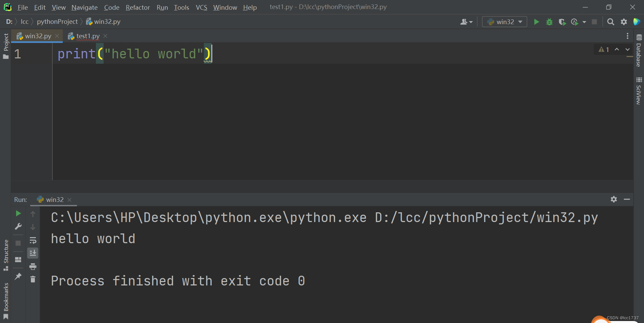Viewport: 644px width, 323px height.
Task: Open editor tabs more options menu
Action: [627, 36]
